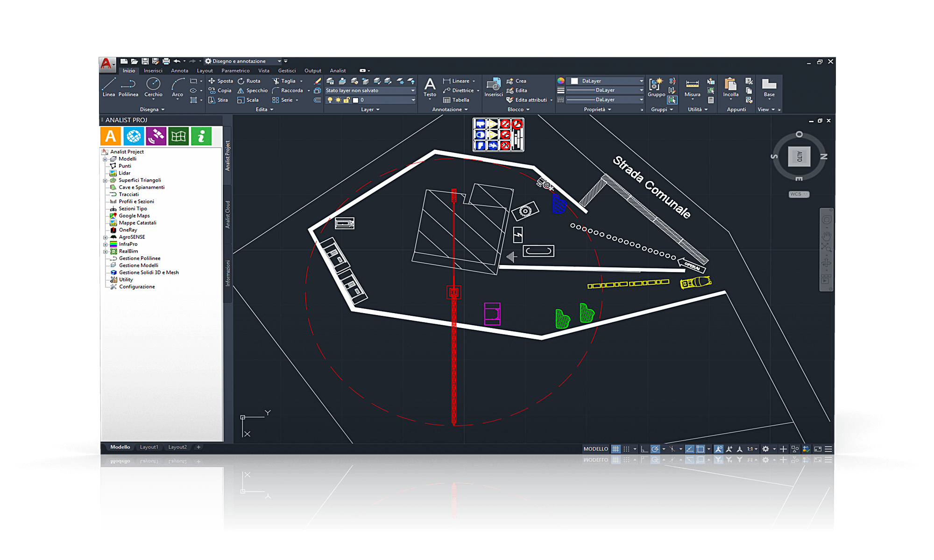Switch to the Inserisci ribbon tab
The height and width of the screenshot is (560, 934).
[153, 71]
